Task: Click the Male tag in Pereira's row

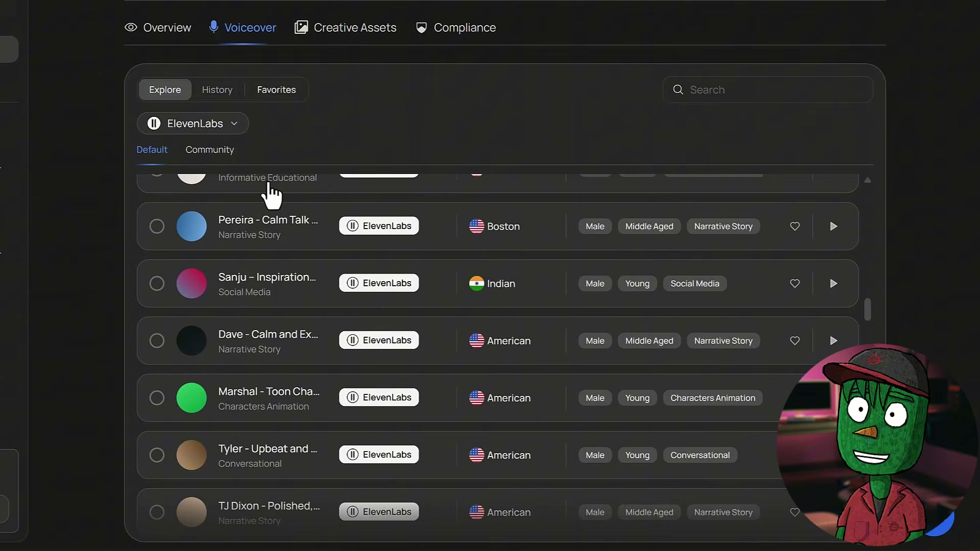Action: (595, 226)
